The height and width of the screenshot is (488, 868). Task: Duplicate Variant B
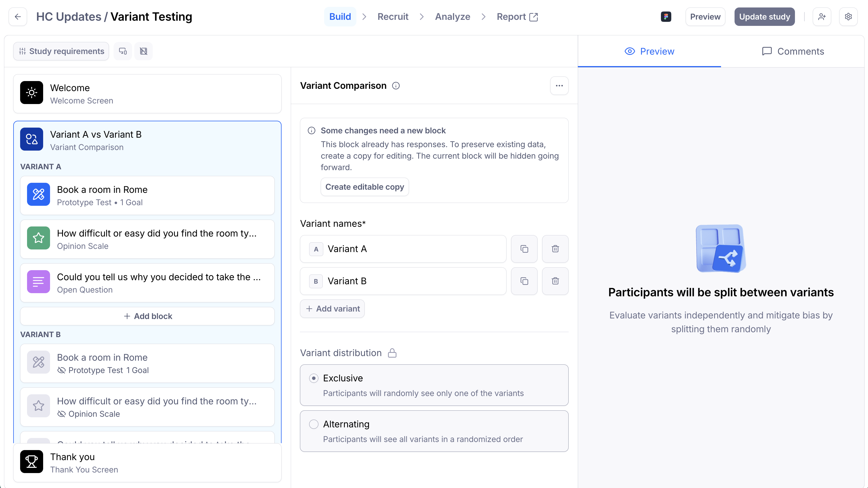click(x=524, y=281)
